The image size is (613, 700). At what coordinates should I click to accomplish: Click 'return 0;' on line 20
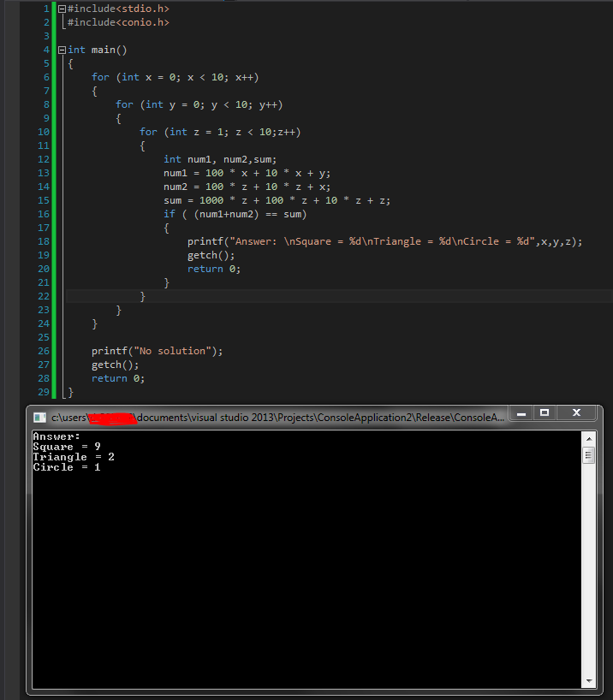[x=214, y=269]
